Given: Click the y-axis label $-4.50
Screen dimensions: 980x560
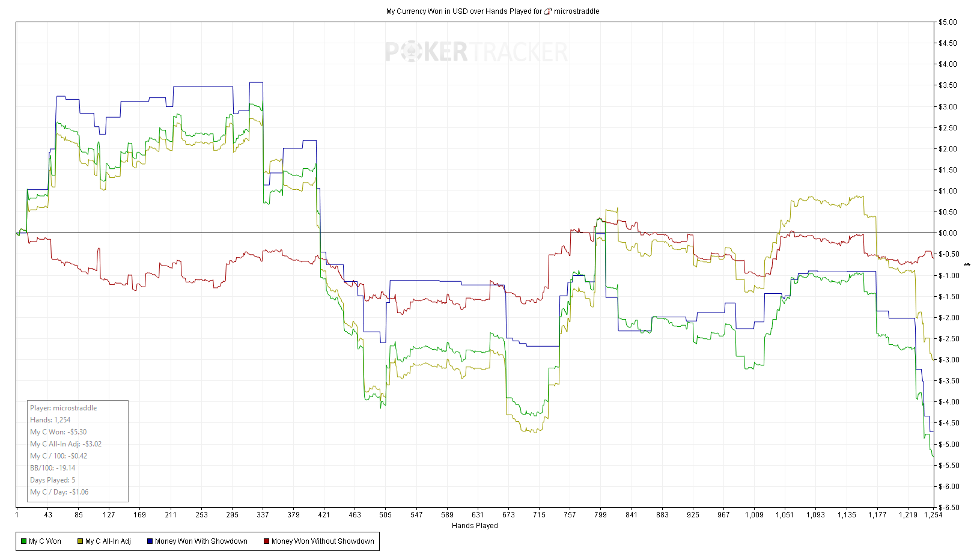Looking at the screenshot, I should pyautogui.click(x=949, y=423).
